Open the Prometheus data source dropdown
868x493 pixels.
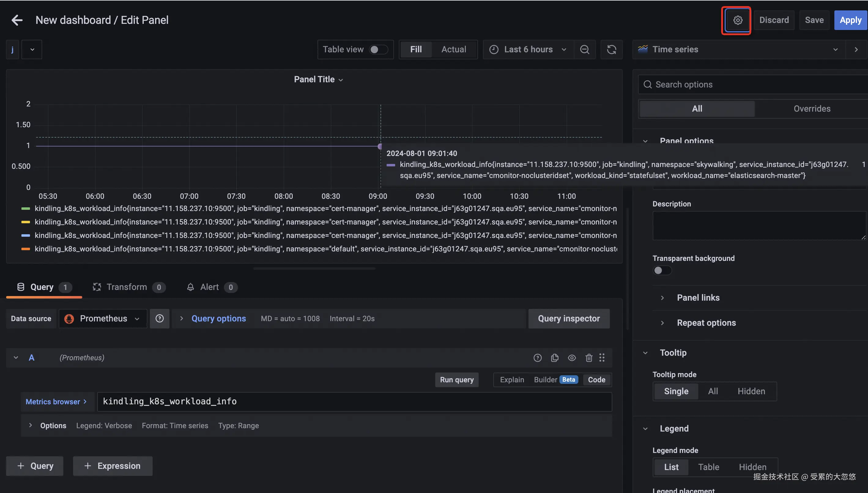pyautogui.click(x=103, y=319)
